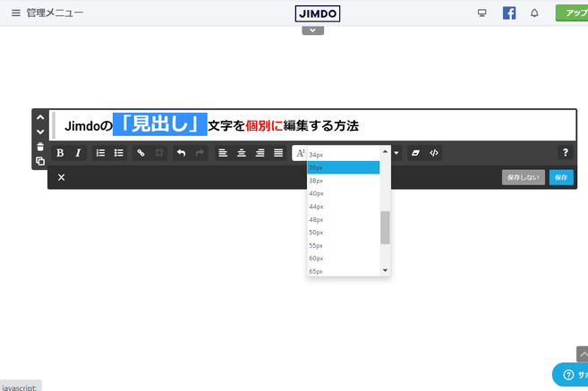Switch to desktop preview view icon
The image size is (588, 391).
(481, 13)
